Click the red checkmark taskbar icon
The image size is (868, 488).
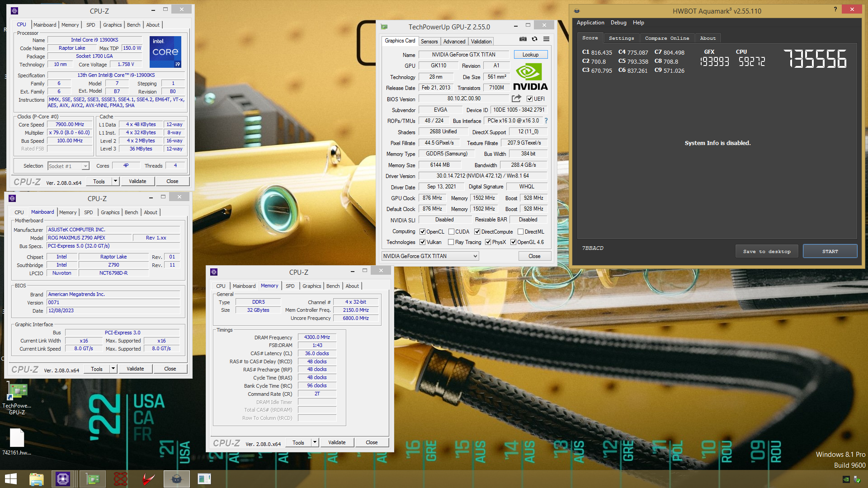tap(148, 479)
